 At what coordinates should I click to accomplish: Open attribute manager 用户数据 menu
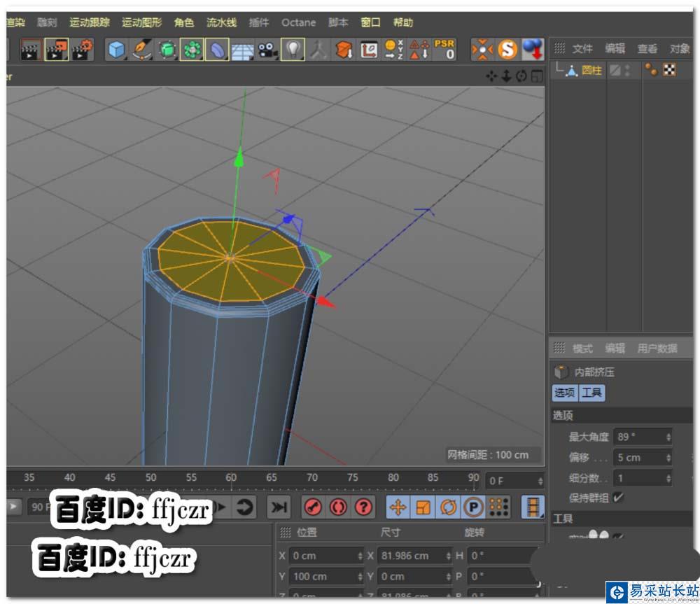click(x=657, y=349)
